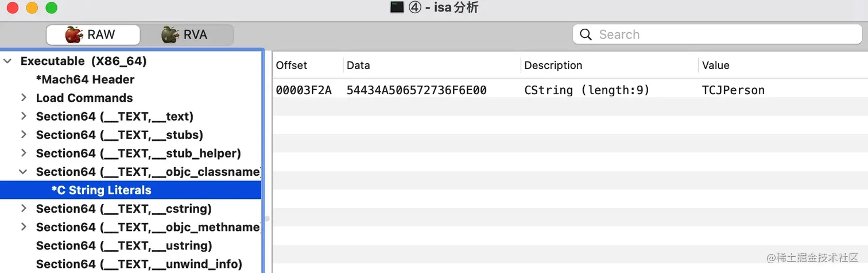The height and width of the screenshot is (273, 868).
Task: Select the TCJPerson CString row
Action: [520, 90]
